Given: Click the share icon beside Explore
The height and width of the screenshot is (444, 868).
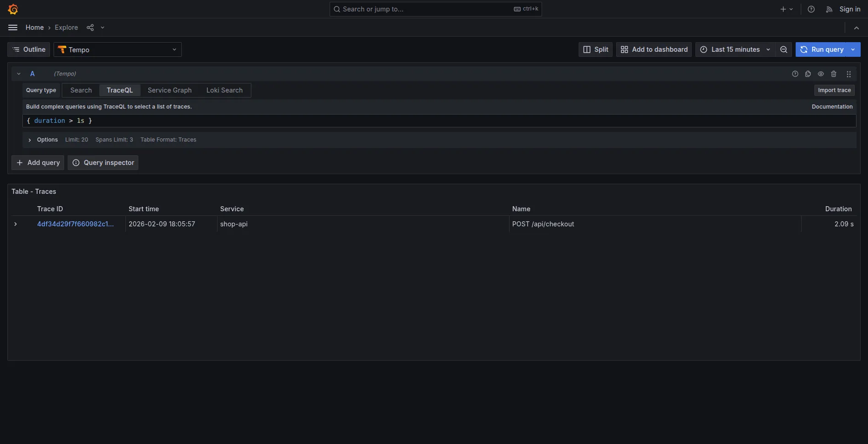Looking at the screenshot, I should pos(90,27).
